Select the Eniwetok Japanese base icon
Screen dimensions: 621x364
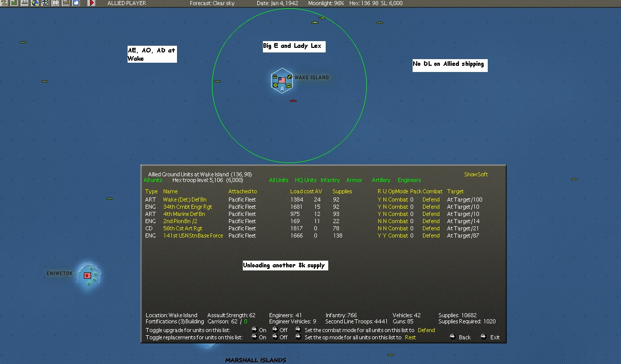point(87,276)
